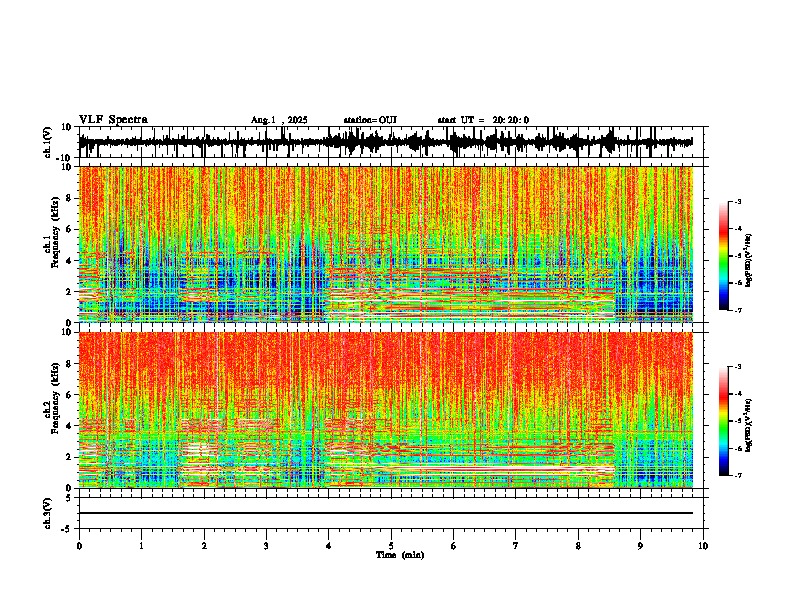This screenshot has height=612, width=792.
Task: Click the 8 kHz tick on ch.1 spectrogram
Action: click(x=71, y=198)
